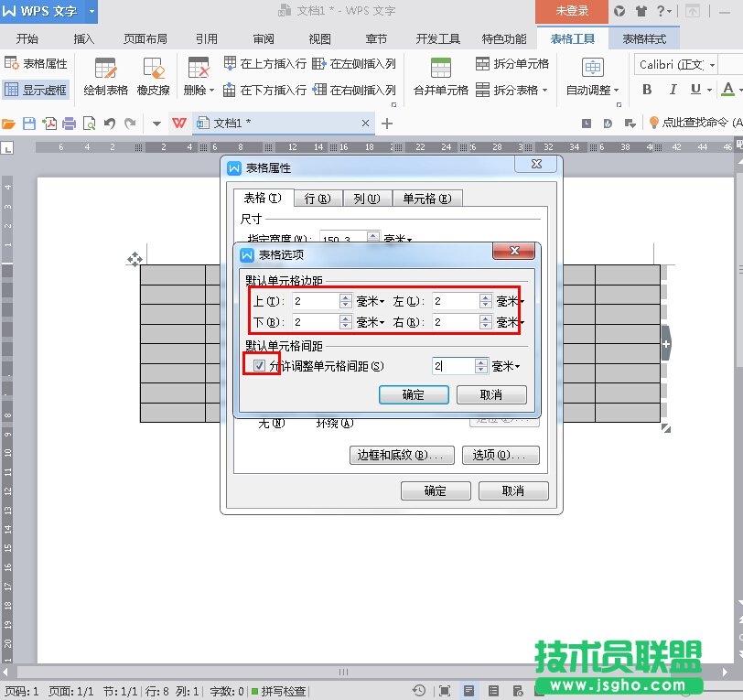Click the table move handle above the table
743x700 pixels.
[x=135, y=260]
